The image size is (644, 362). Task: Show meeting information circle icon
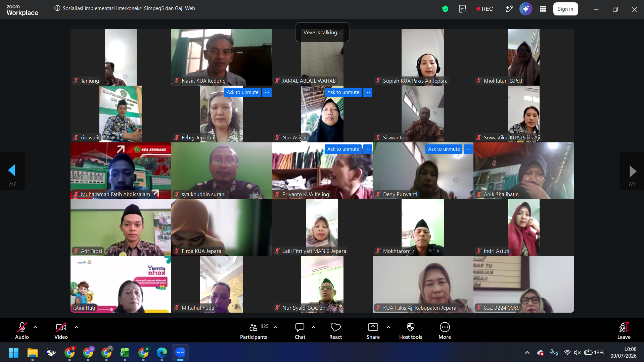point(57,8)
